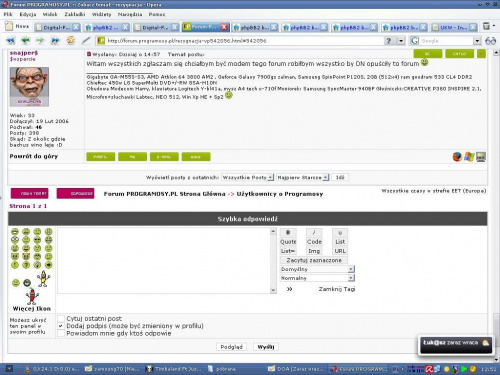The image size is (500, 375).
Task: Click the binoculars search icon
Action: point(490,41)
